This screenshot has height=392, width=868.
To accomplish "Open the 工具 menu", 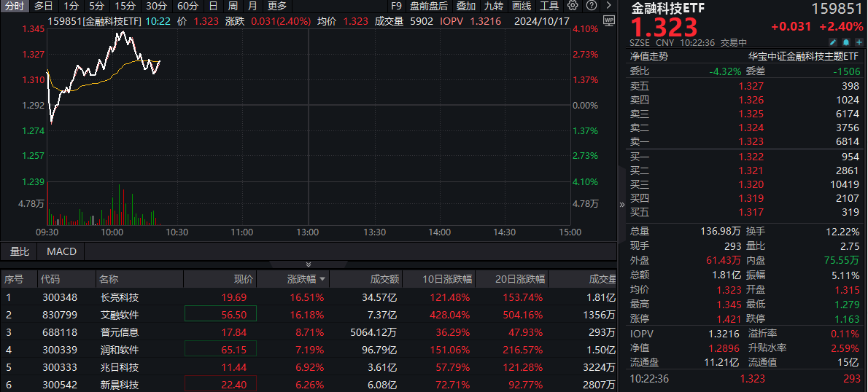I will pos(549,6).
